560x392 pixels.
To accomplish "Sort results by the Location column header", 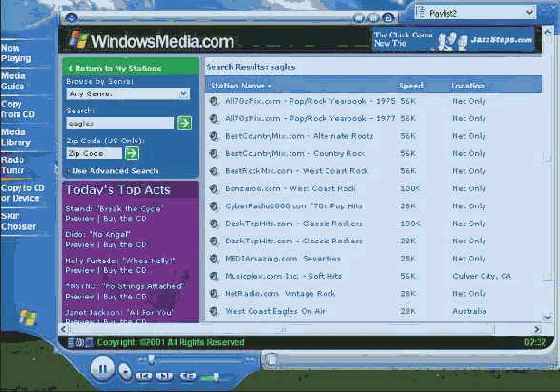I will point(468,85).
